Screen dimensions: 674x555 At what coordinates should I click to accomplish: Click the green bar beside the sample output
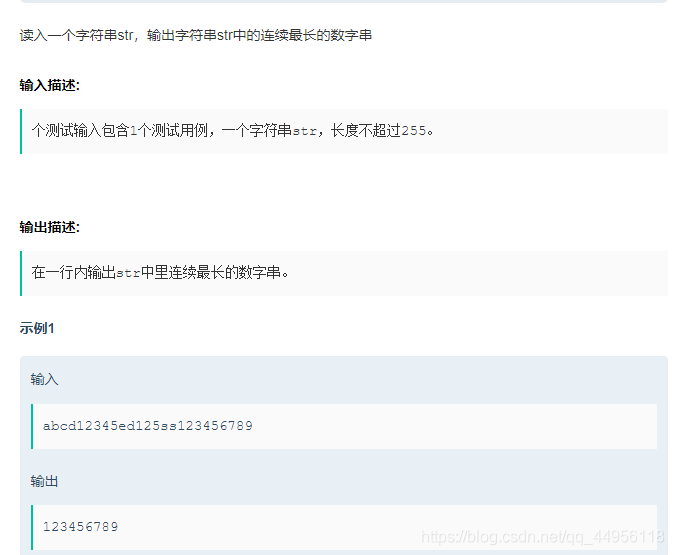click(32, 527)
